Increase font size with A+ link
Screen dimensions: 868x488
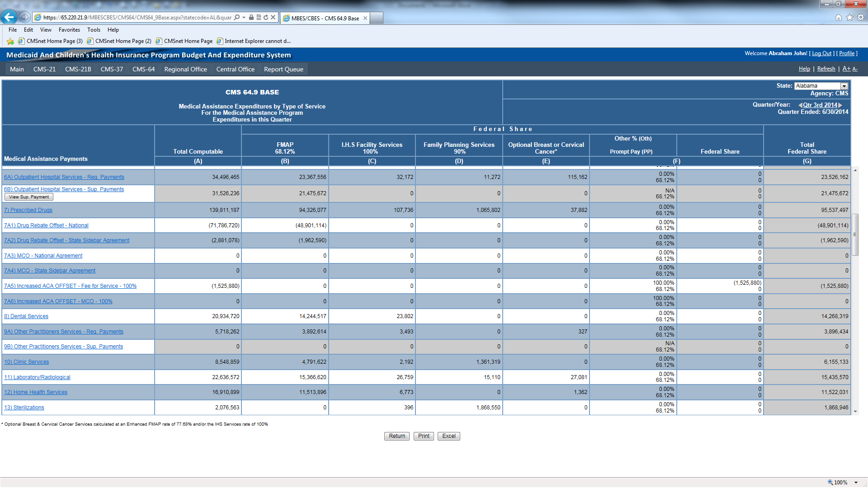point(846,69)
